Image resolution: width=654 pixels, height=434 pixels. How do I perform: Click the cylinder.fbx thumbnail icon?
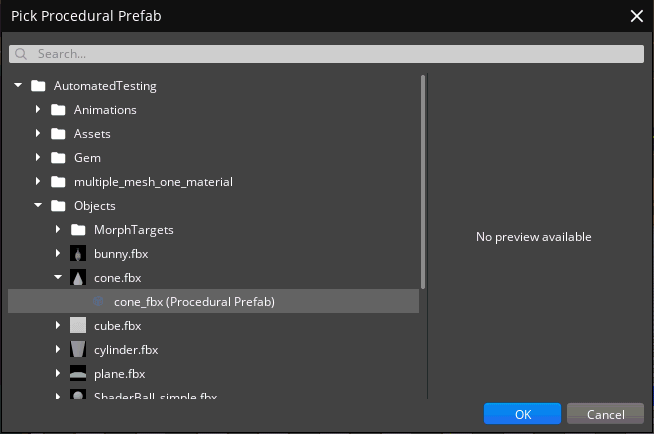pyautogui.click(x=78, y=350)
